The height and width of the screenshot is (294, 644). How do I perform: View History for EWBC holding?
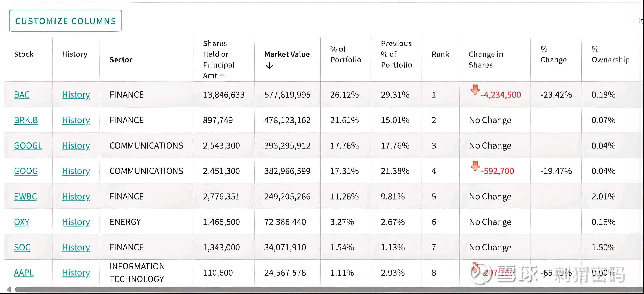(x=76, y=197)
